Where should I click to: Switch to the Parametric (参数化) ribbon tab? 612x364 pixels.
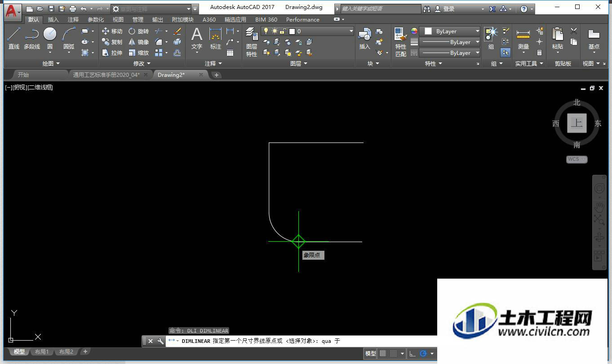click(95, 19)
